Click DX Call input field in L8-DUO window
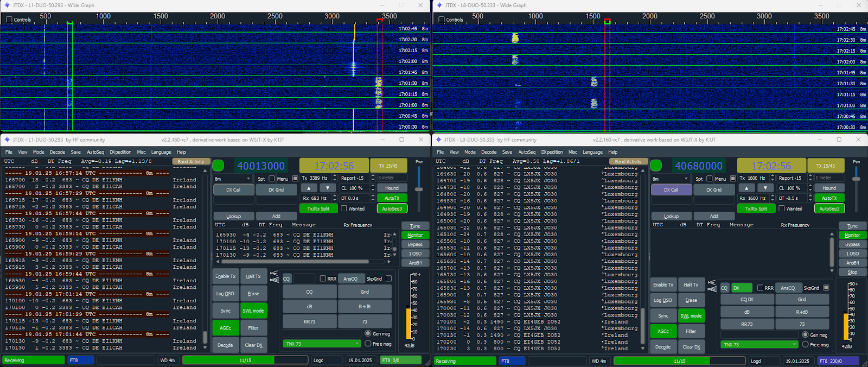The height and width of the screenshot is (367, 868). coord(671,200)
